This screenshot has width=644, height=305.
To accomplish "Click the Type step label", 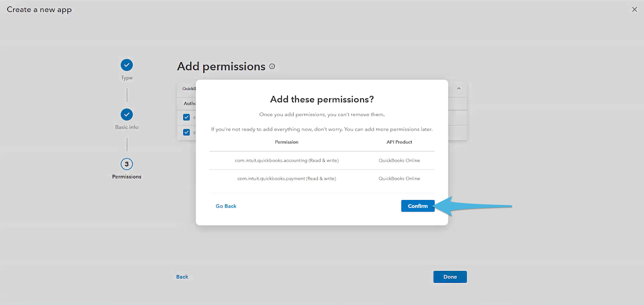I will (x=127, y=78).
